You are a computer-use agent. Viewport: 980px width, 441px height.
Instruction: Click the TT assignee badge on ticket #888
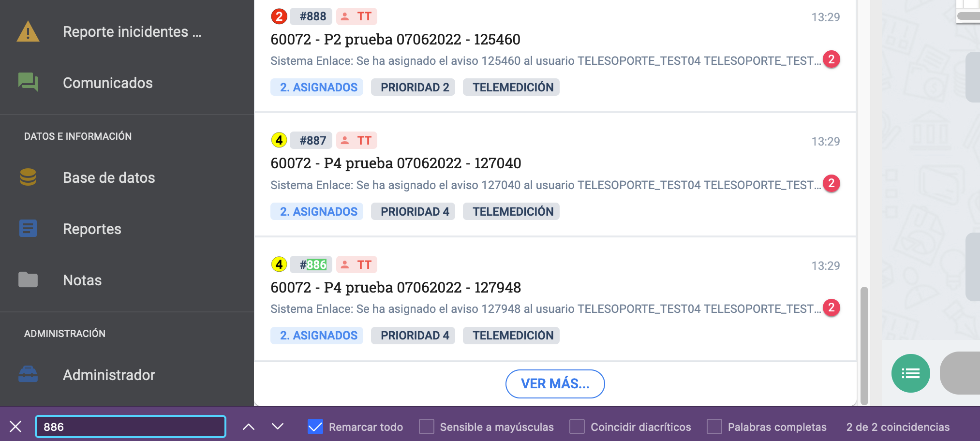(356, 16)
